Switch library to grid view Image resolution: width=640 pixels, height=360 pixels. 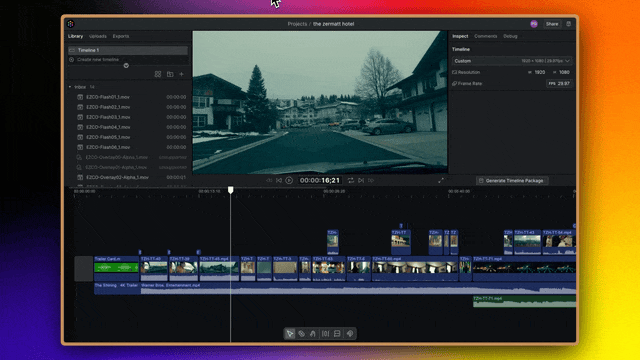pos(158,74)
